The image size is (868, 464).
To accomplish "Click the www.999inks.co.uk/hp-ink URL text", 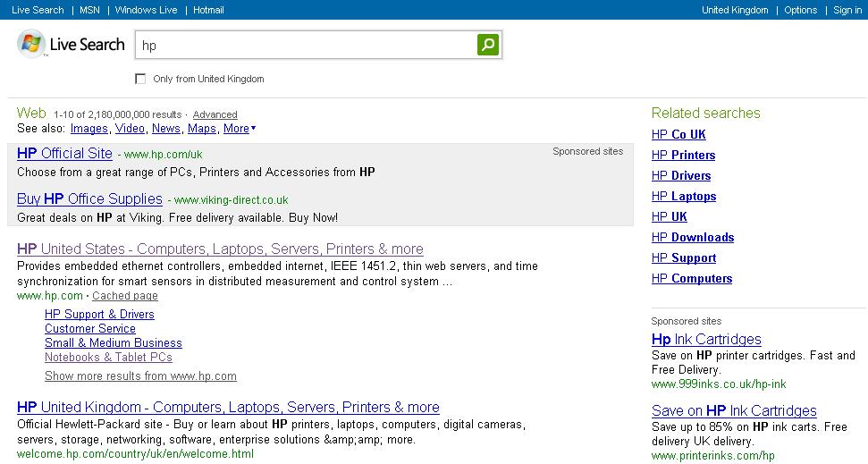I will (x=719, y=384).
